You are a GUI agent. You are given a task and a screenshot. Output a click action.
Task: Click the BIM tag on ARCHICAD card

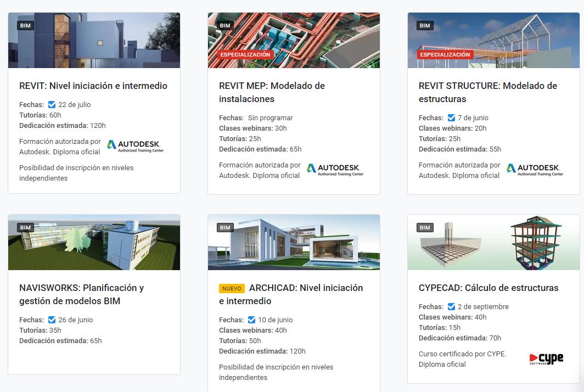coord(225,227)
